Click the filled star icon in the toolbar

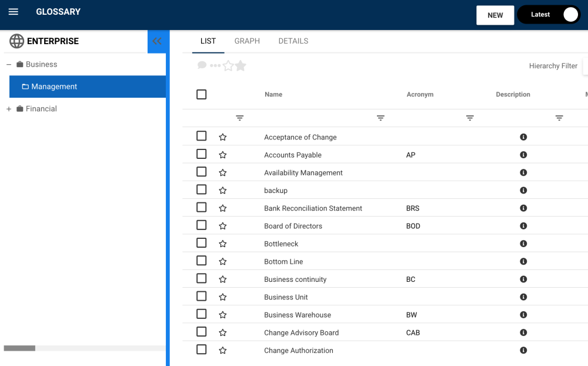(240, 65)
